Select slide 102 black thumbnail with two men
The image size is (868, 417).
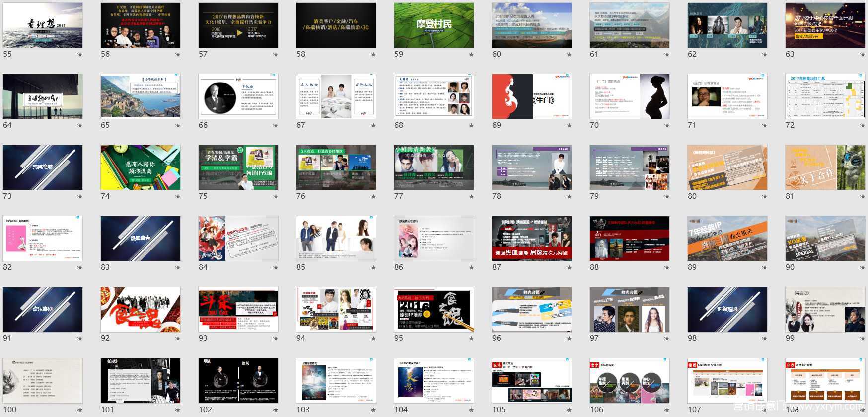coord(238,381)
